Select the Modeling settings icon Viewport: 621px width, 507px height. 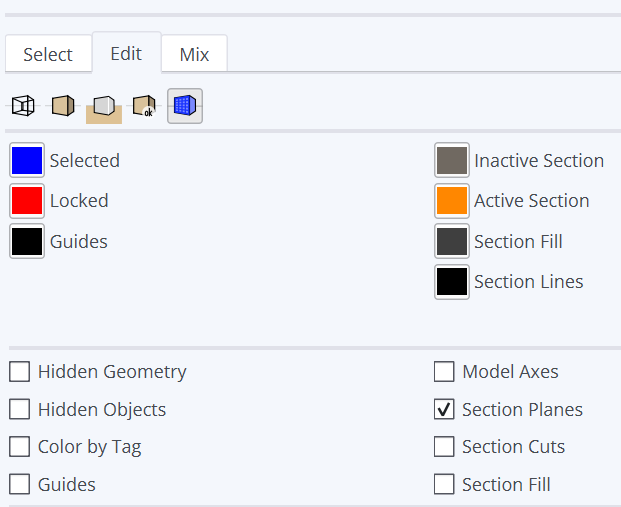point(185,105)
